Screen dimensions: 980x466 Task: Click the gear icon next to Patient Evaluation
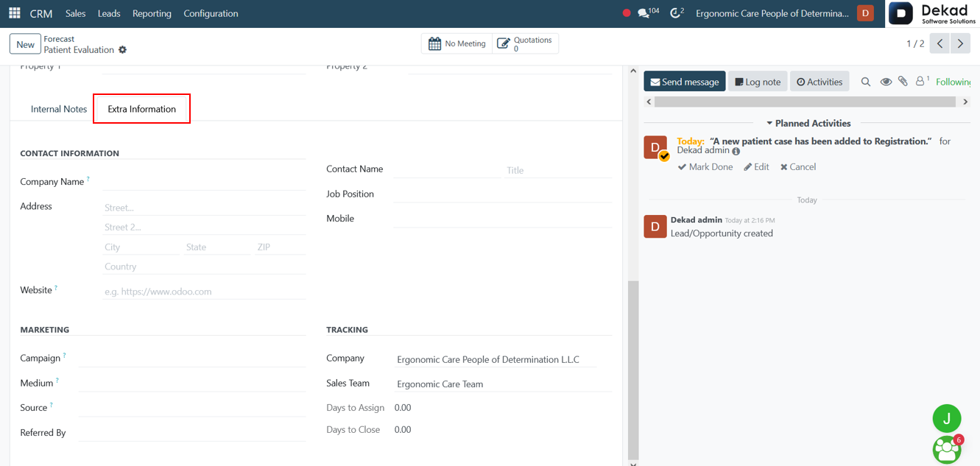[122, 50]
